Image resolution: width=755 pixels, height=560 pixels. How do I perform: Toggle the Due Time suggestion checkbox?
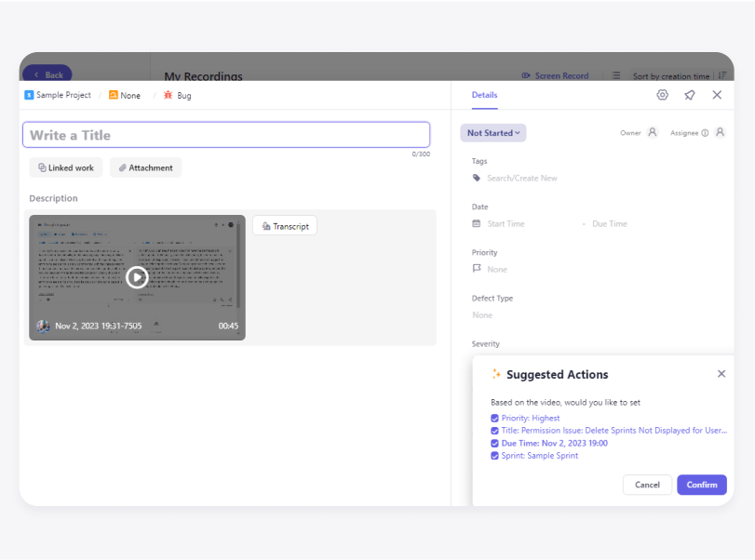pyautogui.click(x=495, y=444)
